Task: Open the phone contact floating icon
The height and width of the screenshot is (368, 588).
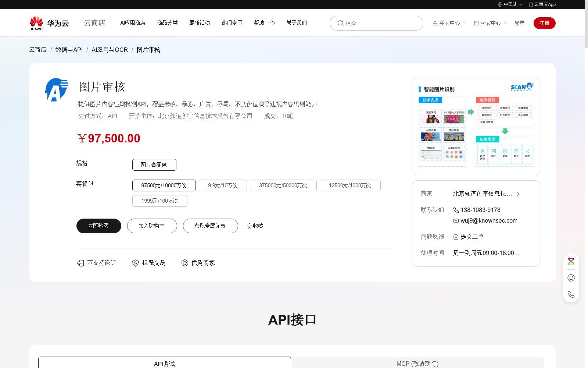Action: [x=571, y=294]
